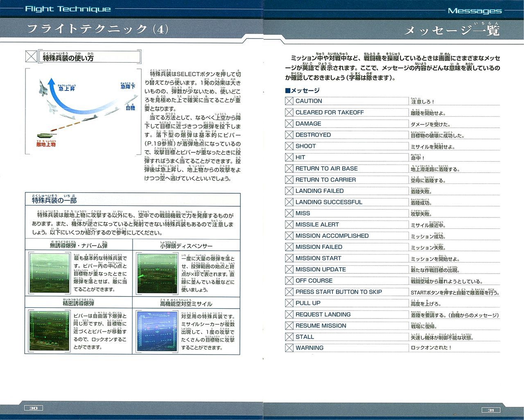Image resolution: width=524 pixels, height=420 pixels.
Task: Click the crossed-box icon beside HIT
Action: tap(289, 157)
